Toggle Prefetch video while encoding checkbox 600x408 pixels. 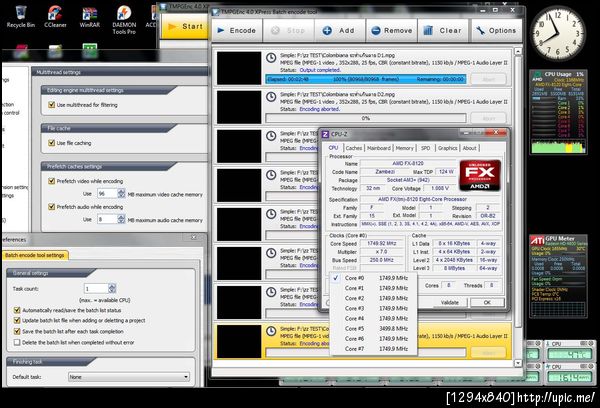(x=52, y=181)
